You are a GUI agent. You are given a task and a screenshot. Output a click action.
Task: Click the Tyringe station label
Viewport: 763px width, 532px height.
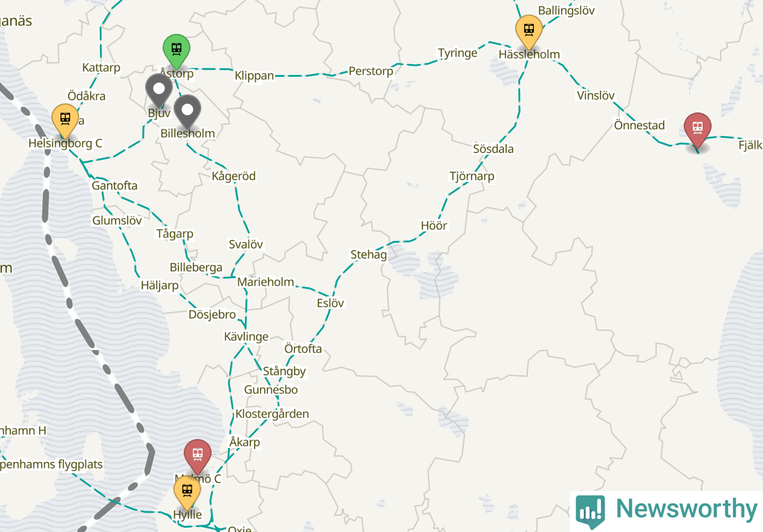pyautogui.click(x=458, y=53)
